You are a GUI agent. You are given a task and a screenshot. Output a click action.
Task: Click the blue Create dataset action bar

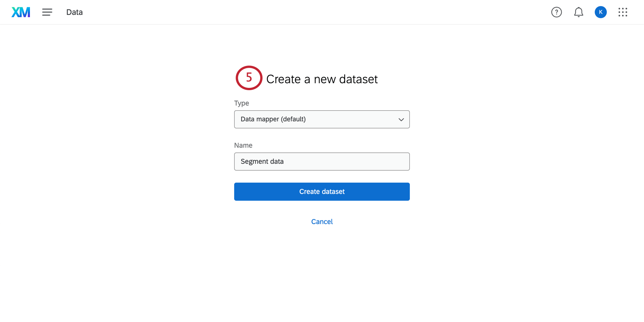click(322, 191)
